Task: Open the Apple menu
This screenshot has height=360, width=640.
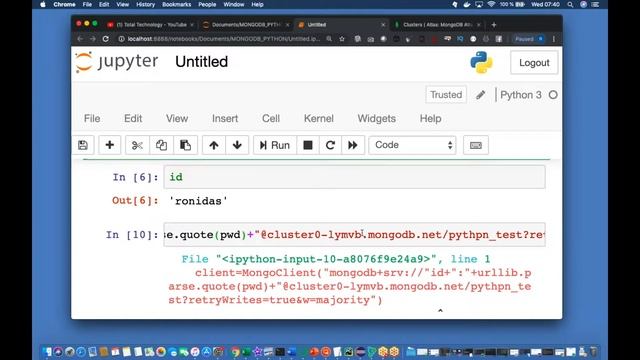Action: click(x=43, y=4)
